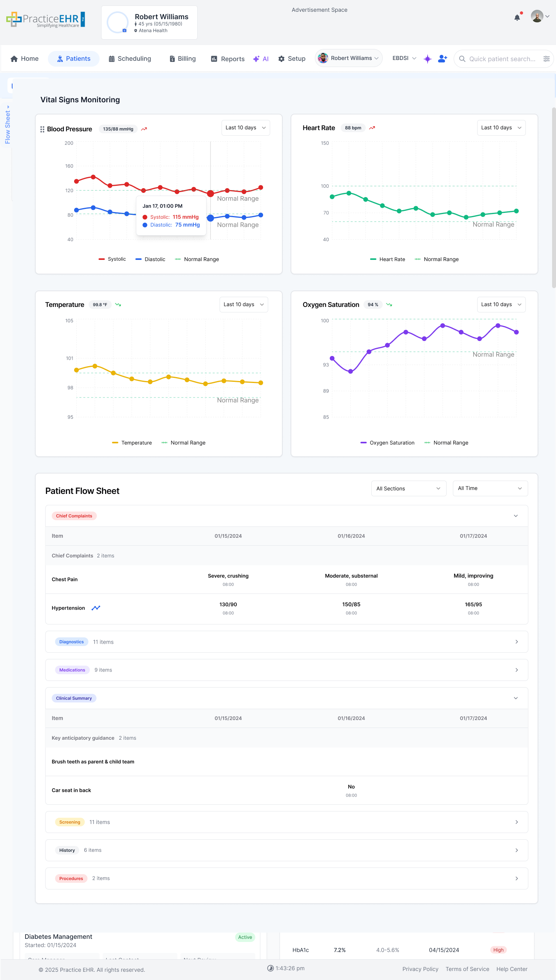This screenshot has height=980, width=556.
Task: Go to the Reports menu
Action: point(228,59)
